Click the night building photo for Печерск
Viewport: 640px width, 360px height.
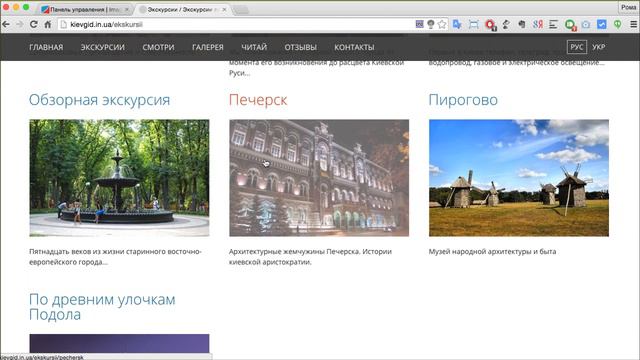[319, 178]
